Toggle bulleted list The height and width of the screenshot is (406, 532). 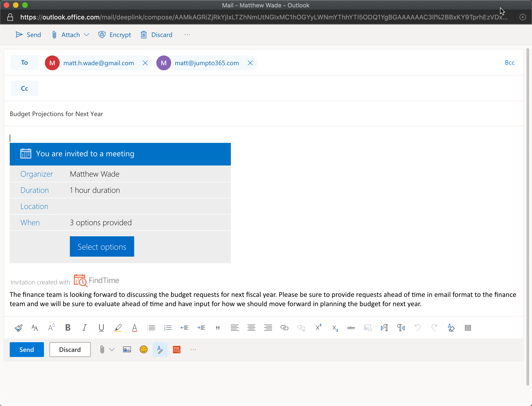[x=151, y=328]
